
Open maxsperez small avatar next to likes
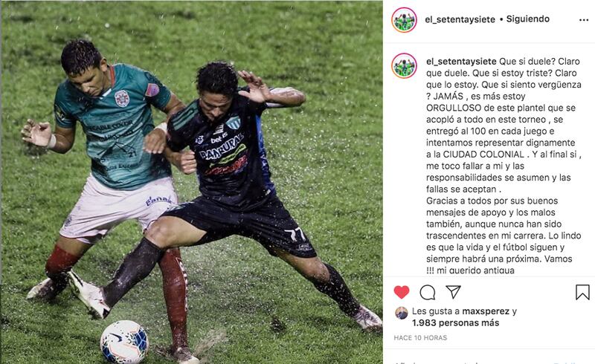pos(402,313)
